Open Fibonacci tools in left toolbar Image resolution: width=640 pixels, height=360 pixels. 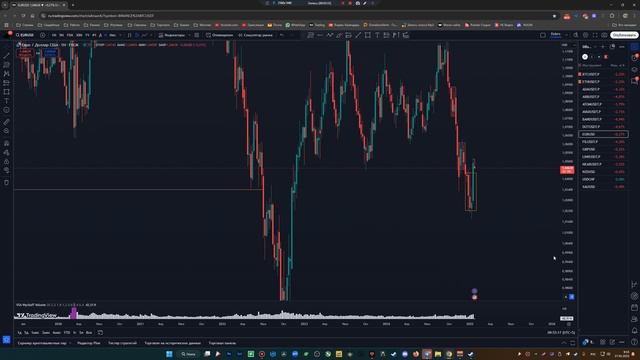[7, 64]
